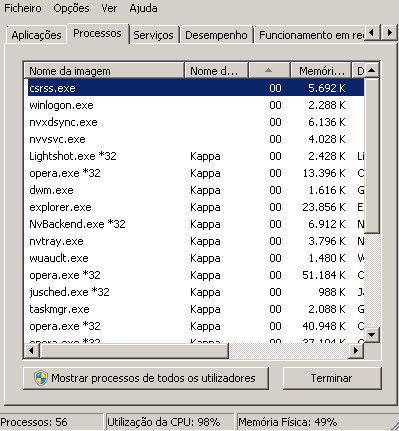Sort by Nome de utilizador column header
This screenshot has height=431, width=399.
coord(216,71)
